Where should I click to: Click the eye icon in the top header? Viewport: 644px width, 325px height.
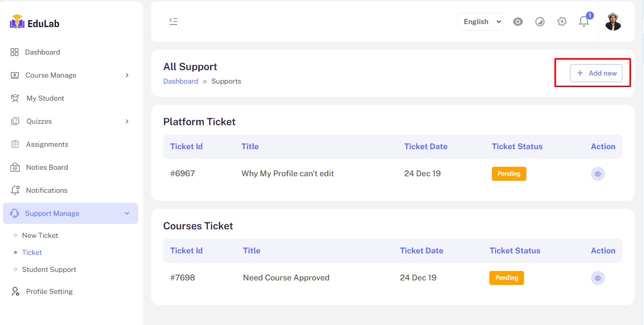[518, 22]
